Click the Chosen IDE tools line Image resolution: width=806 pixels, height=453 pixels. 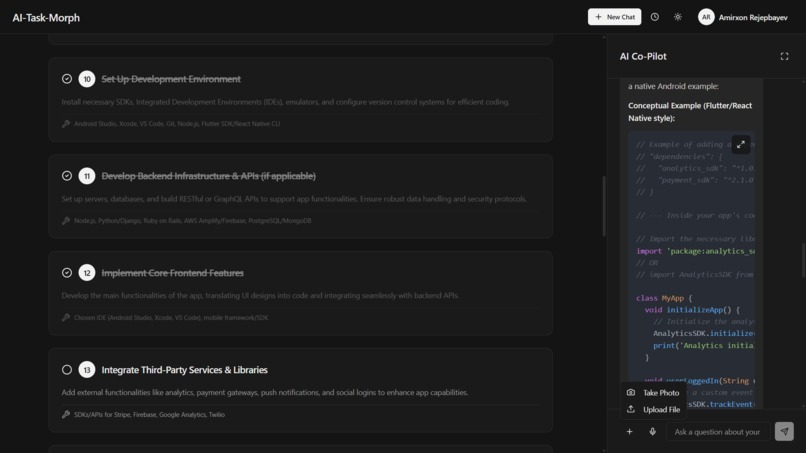171,318
